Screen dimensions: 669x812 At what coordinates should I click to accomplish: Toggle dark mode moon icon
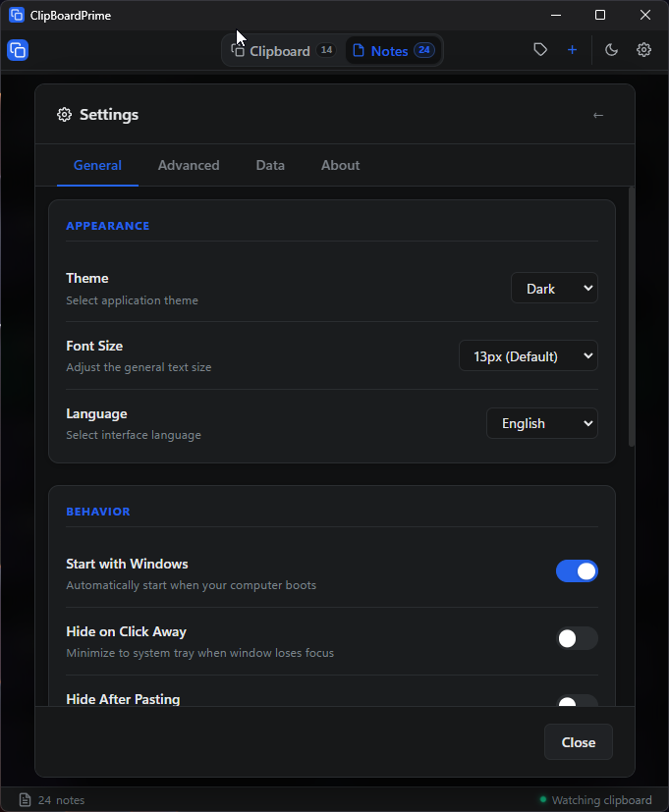(611, 50)
